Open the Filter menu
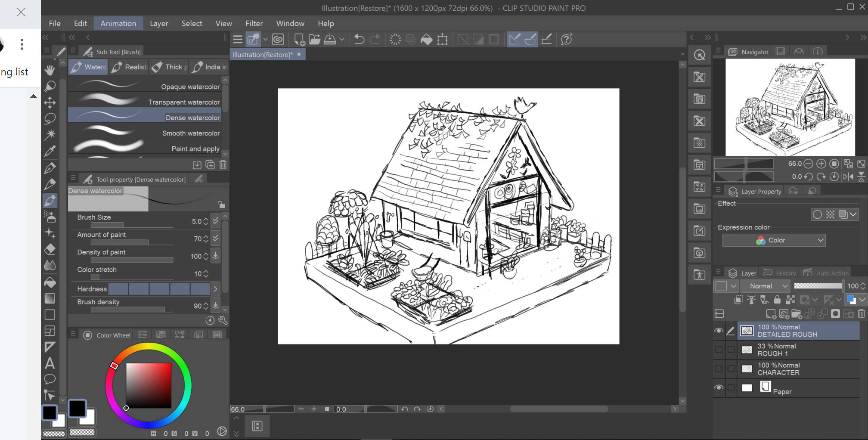 tap(254, 23)
